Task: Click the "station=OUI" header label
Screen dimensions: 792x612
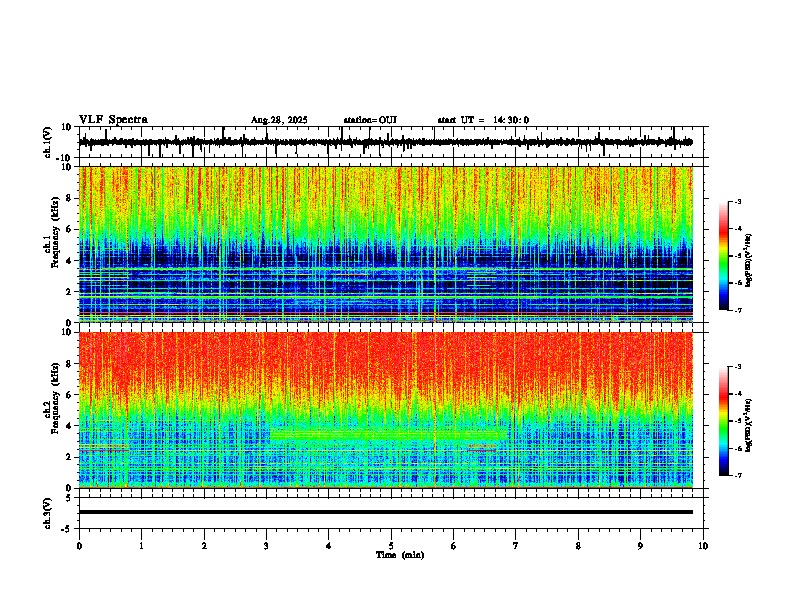Action: [x=370, y=120]
